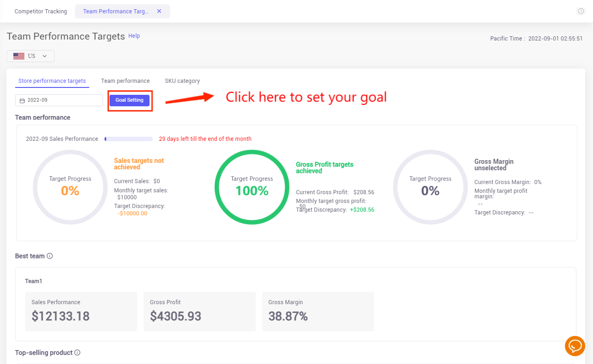Click the US flag icon
593x364 pixels.
click(x=19, y=56)
